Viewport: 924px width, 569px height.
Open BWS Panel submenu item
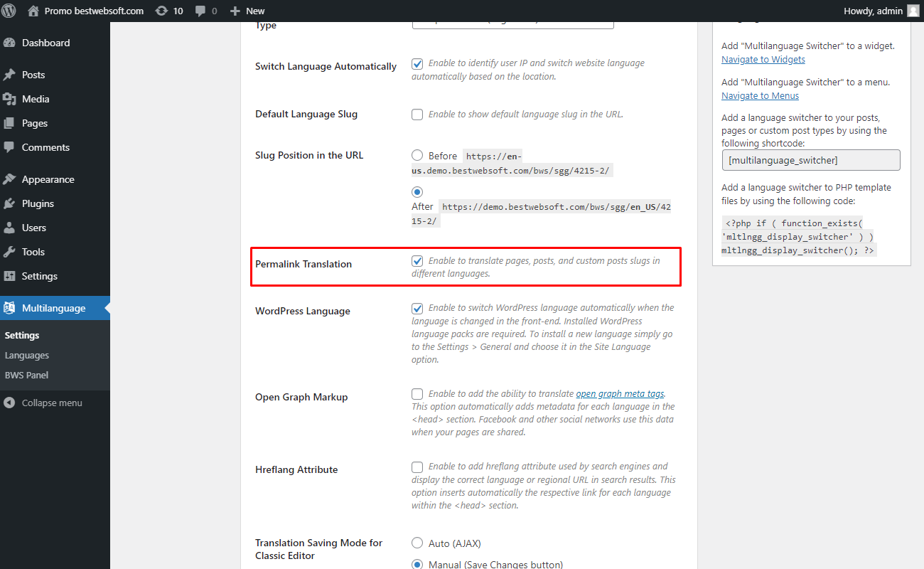[26, 375]
